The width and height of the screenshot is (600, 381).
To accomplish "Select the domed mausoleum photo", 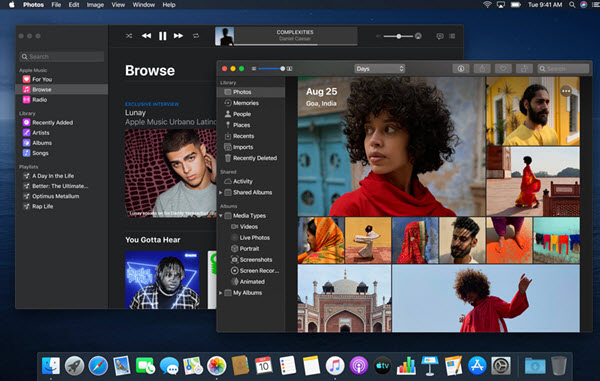I will click(x=344, y=298).
